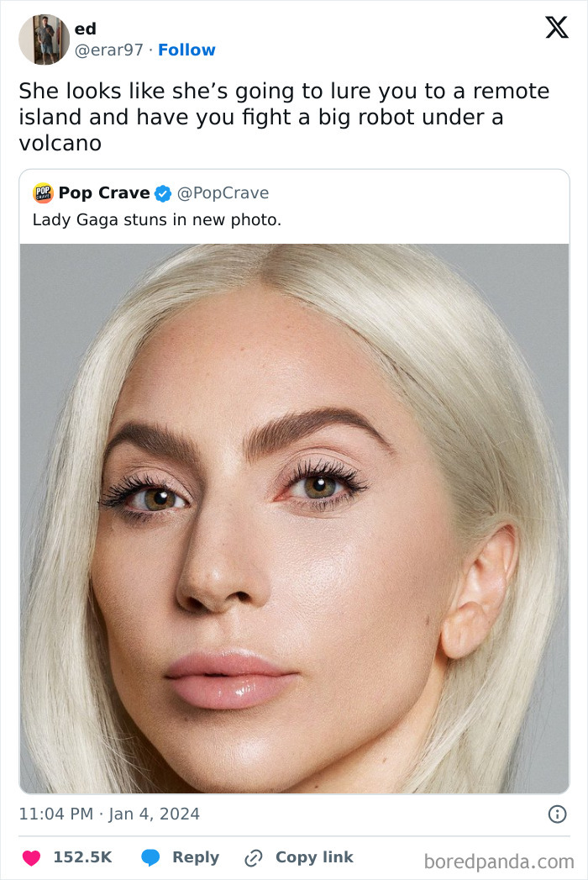The image size is (588, 880).
Task: Click the blue reply bubble icon
Action: pos(151,857)
